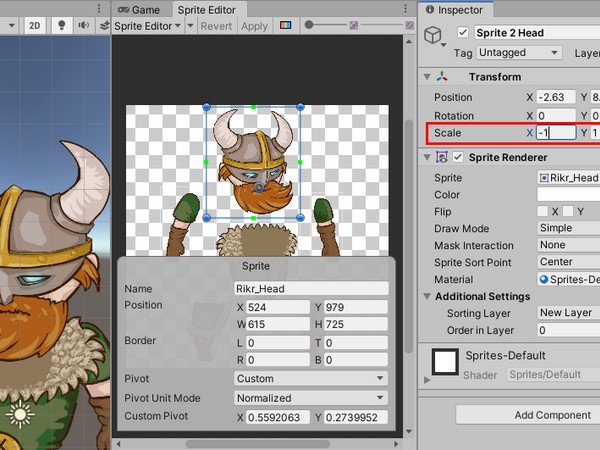Collapse the Additional Settings section
This screenshot has height=450, width=600.
428,297
